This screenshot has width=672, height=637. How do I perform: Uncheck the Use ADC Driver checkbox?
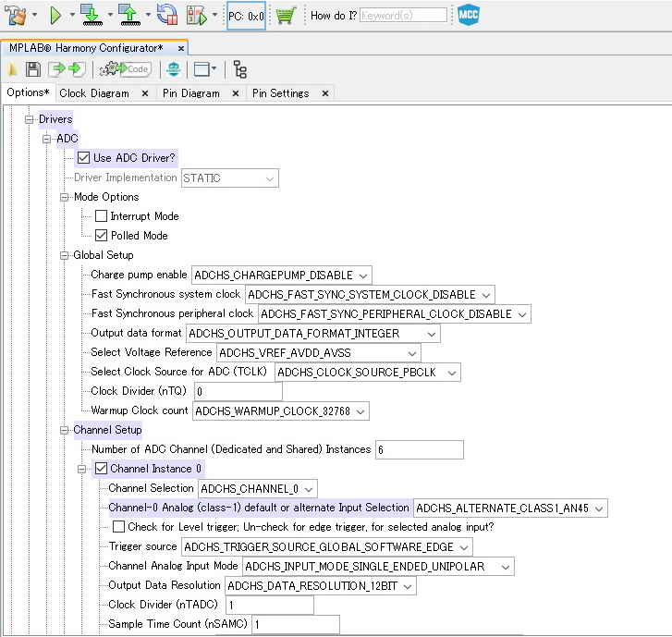(83, 158)
